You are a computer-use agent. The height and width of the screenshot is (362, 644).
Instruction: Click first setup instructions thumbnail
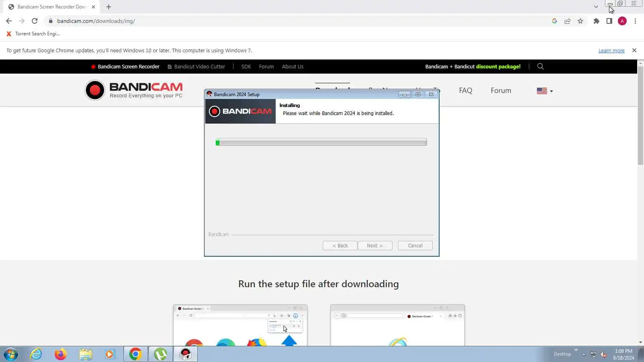pyautogui.click(x=240, y=325)
